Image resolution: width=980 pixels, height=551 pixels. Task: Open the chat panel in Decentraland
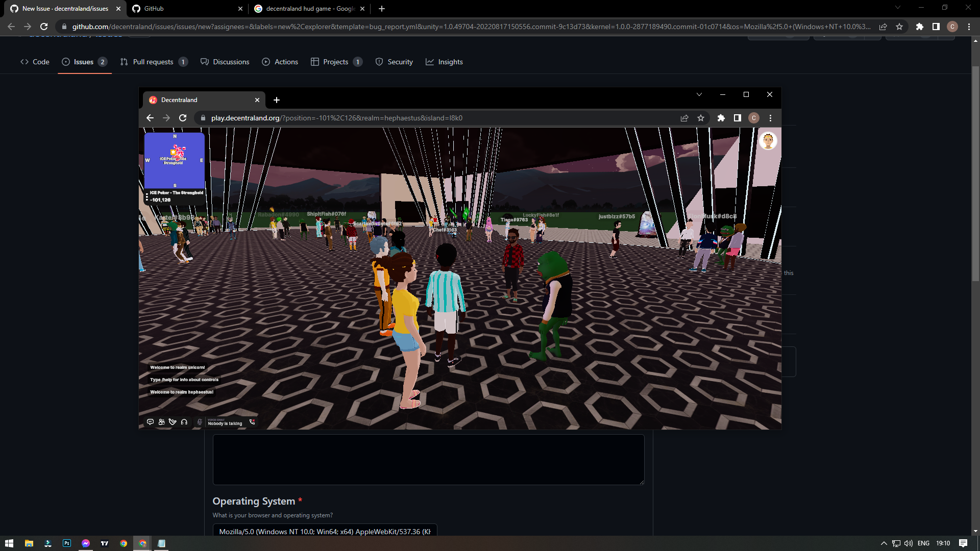coord(151,422)
